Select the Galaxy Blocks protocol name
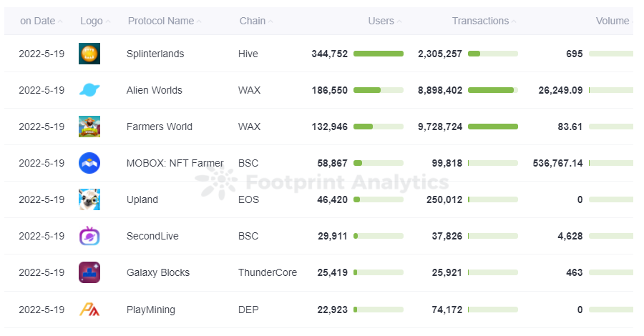The height and width of the screenshot is (336, 644). 158,273
